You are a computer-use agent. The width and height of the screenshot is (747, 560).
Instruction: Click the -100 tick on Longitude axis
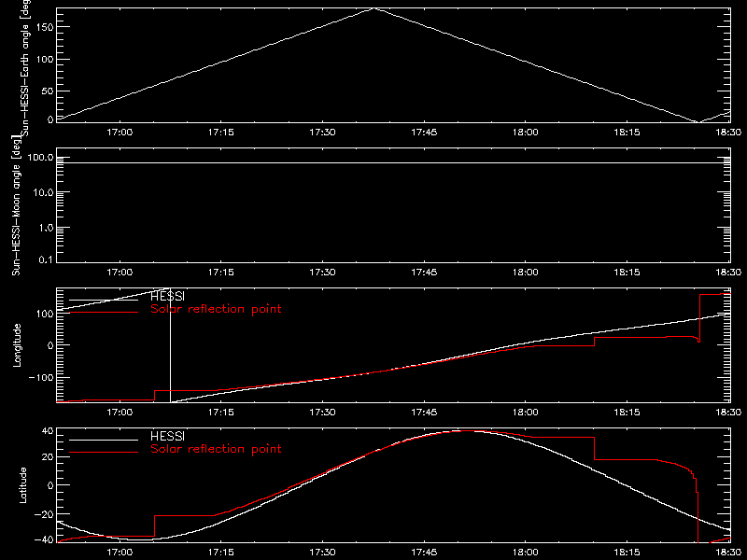pos(41,377)
